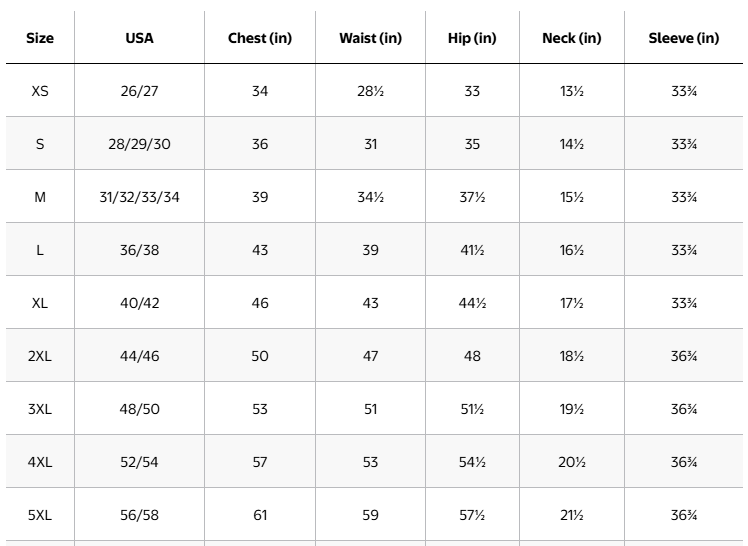Click the S neck value 14½

pyautogui.click(x=572, y=144)
